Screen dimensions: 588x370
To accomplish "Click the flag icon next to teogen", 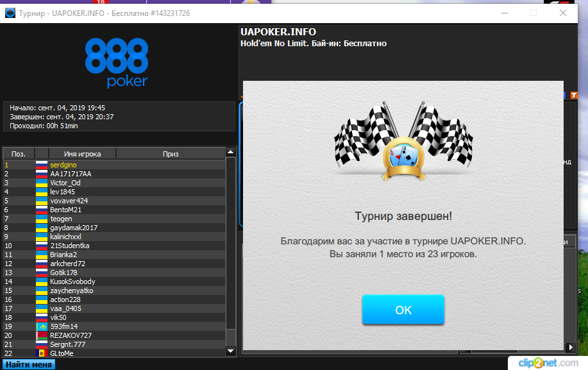I will pyautogui.click(x=42, y=219).
